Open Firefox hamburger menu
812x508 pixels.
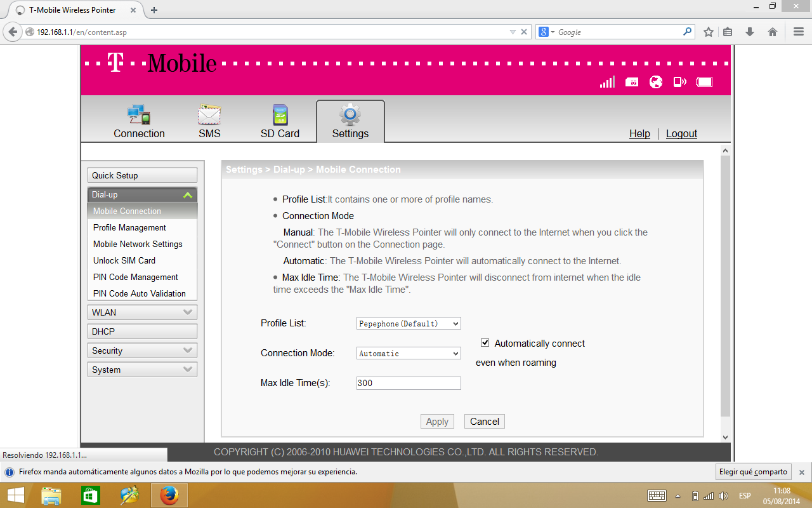coord(799,32)
